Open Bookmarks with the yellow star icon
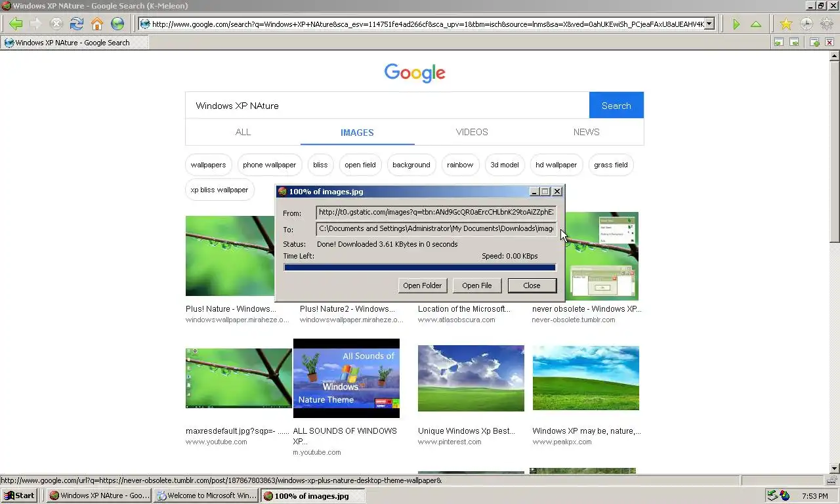This screenshot has width=840, height=504. click(x=786, y=24)
